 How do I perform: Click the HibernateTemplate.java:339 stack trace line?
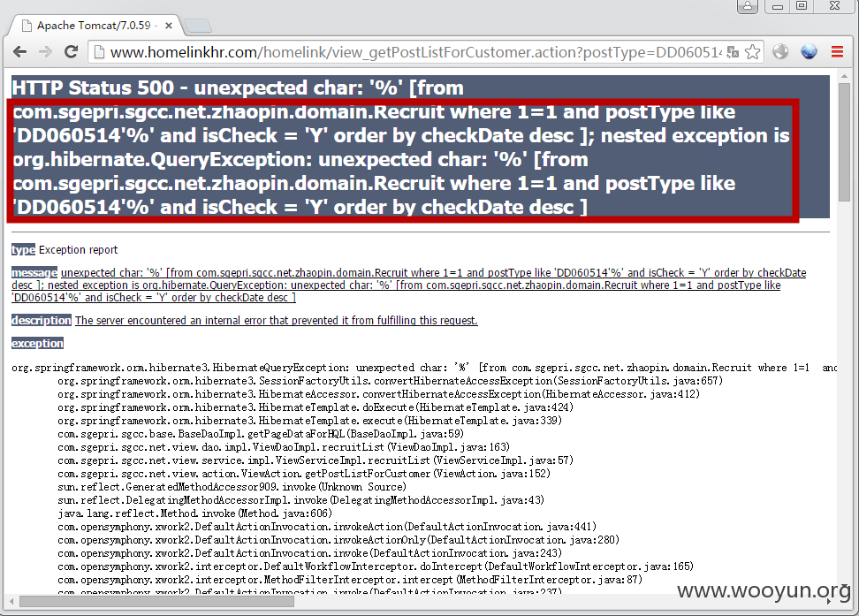[x=309, y=421]
